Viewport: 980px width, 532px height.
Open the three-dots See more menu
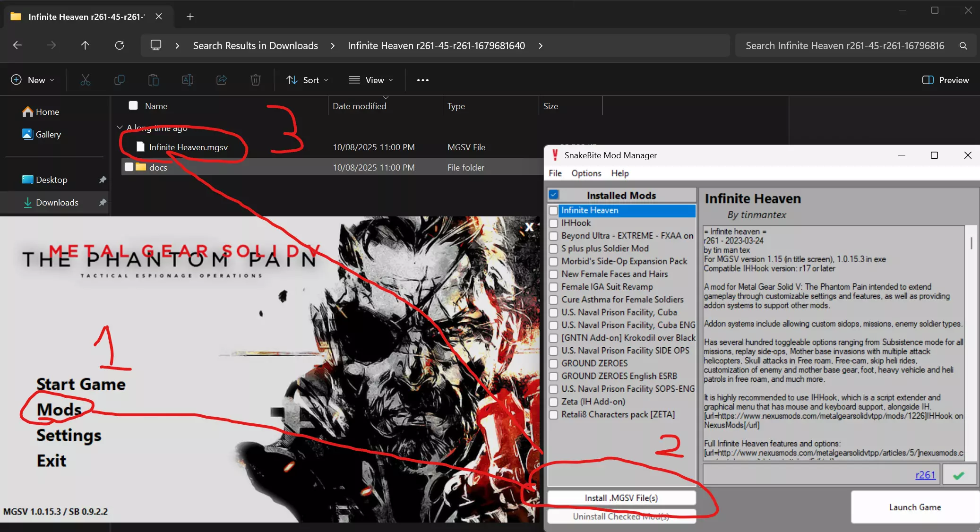422,80
